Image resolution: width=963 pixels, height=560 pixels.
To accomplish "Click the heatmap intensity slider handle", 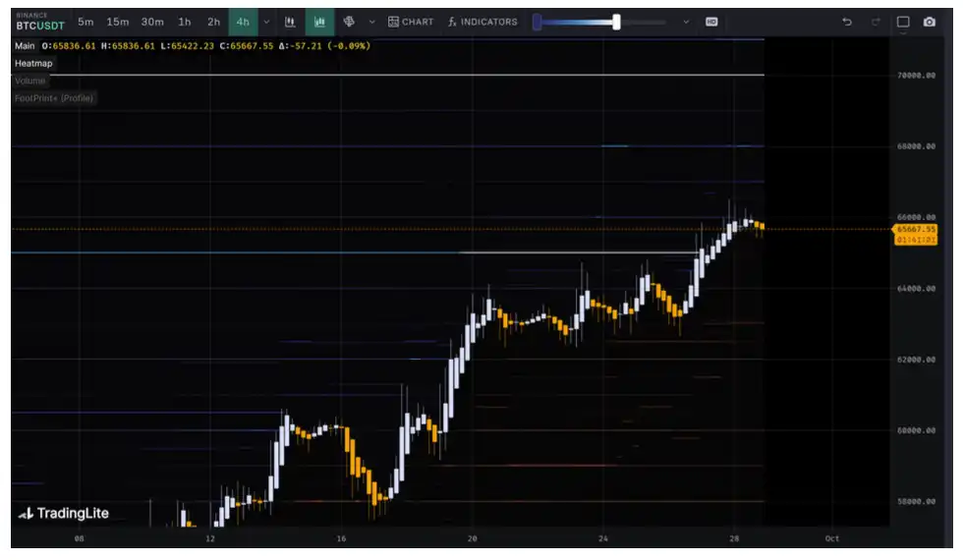I will coord(616,22).
